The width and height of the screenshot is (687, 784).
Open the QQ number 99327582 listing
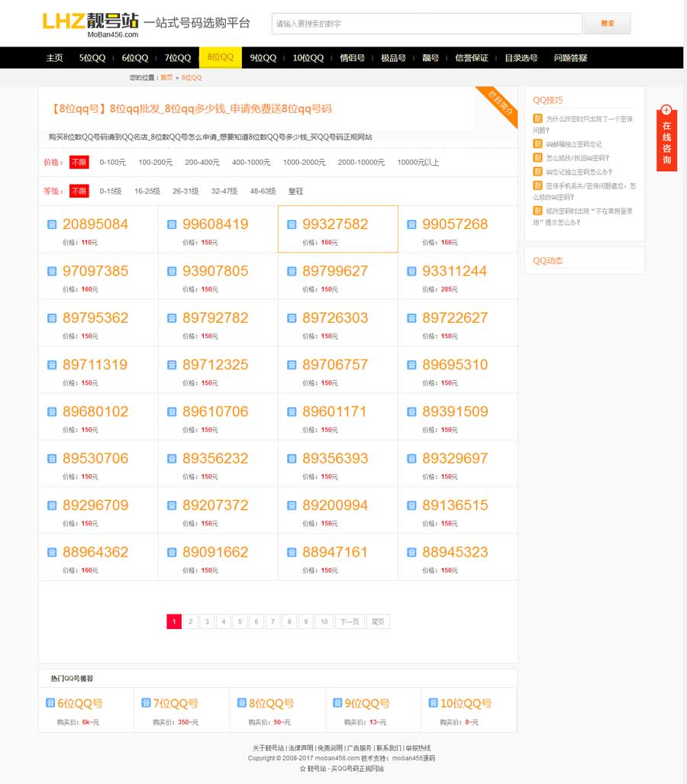(x=335, y=224)
